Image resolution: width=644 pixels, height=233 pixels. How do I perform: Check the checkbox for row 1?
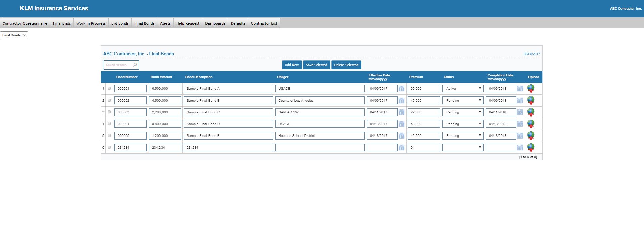pyautogui.click(x=109, y=88)
